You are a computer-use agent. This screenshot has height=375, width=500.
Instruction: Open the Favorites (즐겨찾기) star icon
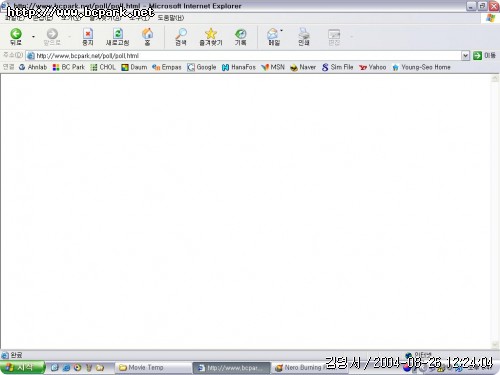[x=211, y=37]
